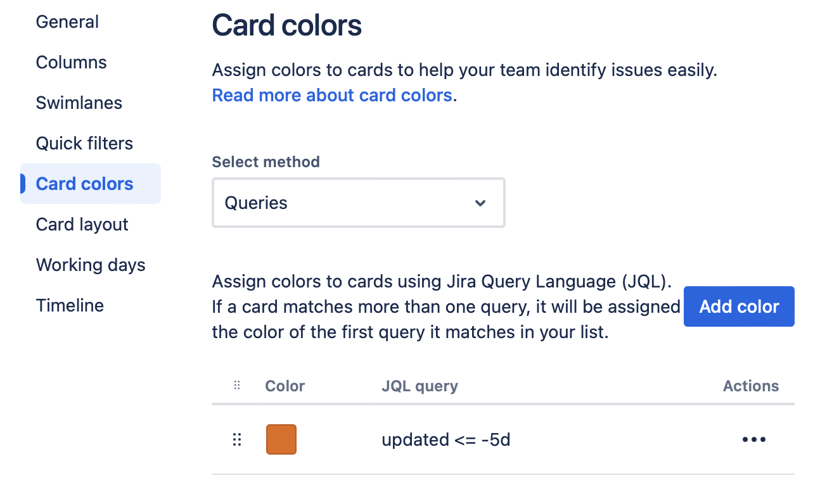This screenshot has height=504, width=820.
Task: Open the Quick filters configuration
Action: point(84,143)
